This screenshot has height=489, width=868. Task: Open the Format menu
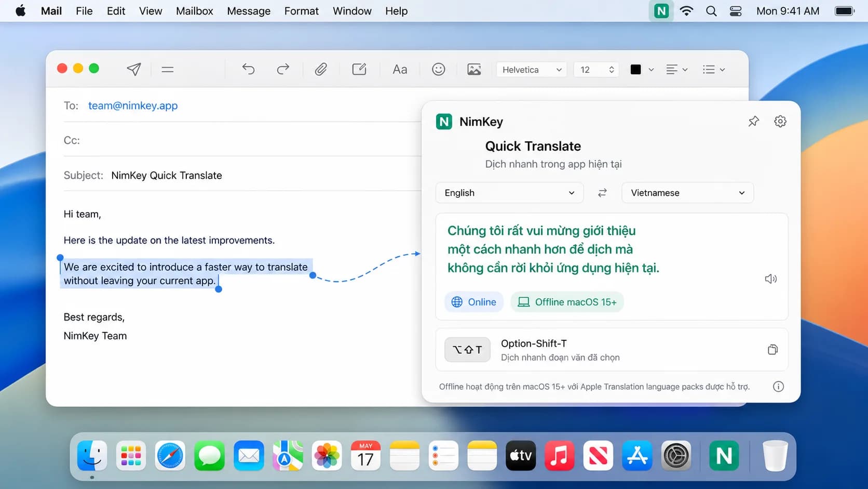[302, 11]
